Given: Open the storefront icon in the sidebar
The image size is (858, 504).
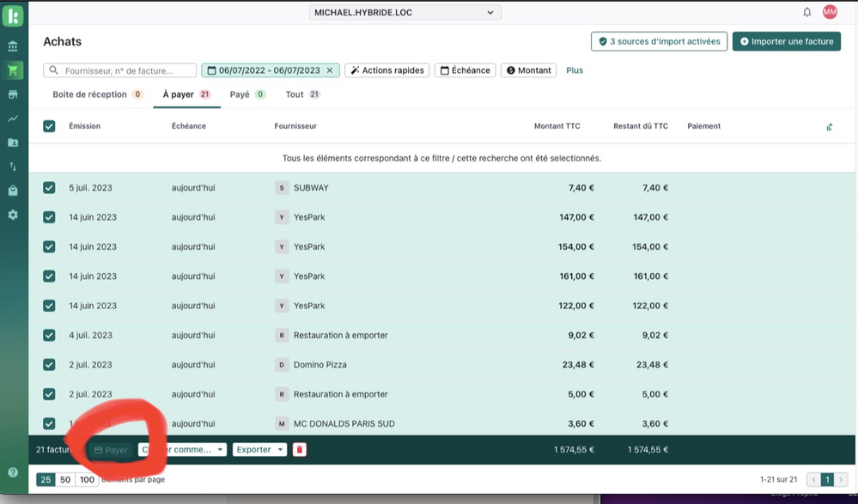Looking at the screenshot, I should pyautogui.click(x=13, y=94).
